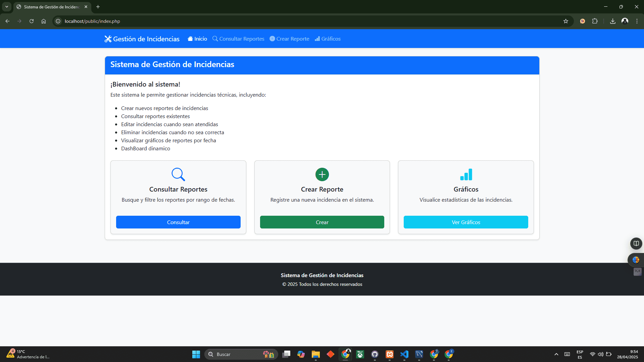Open the Inicio navigation item
The image size is (644, 362).
pyautogui.click(x=197, y=39)
